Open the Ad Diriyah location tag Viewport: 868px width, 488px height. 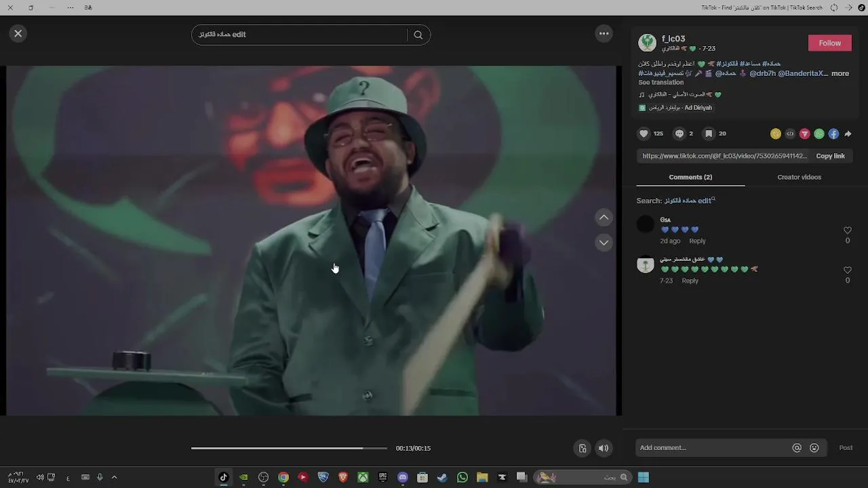click(x=675, y=107)
